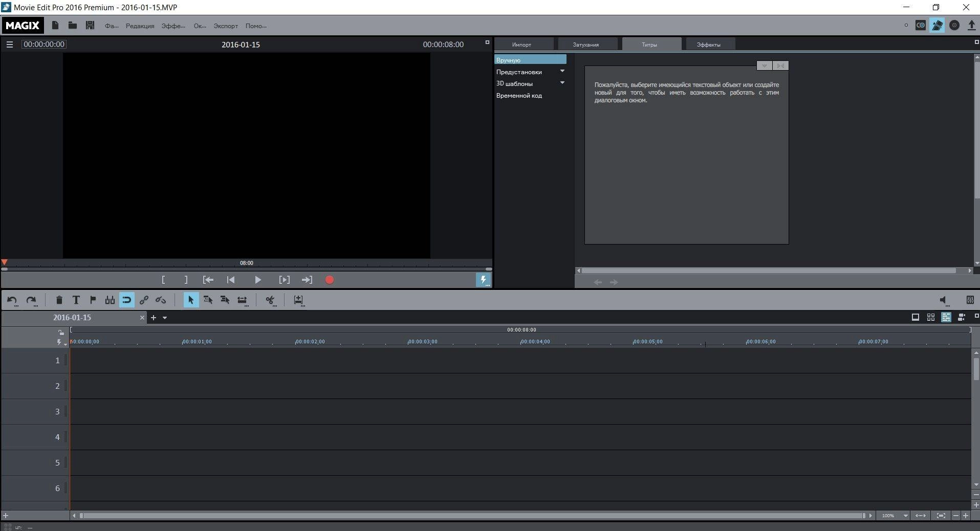Open the 100% zoom level dropdown
This screenshot has width=980, height=531.
(x=905, y=516)
